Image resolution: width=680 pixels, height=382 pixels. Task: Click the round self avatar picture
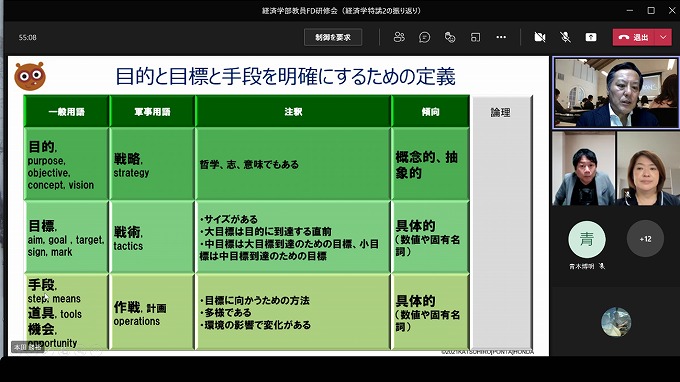[x=616, y=322]
